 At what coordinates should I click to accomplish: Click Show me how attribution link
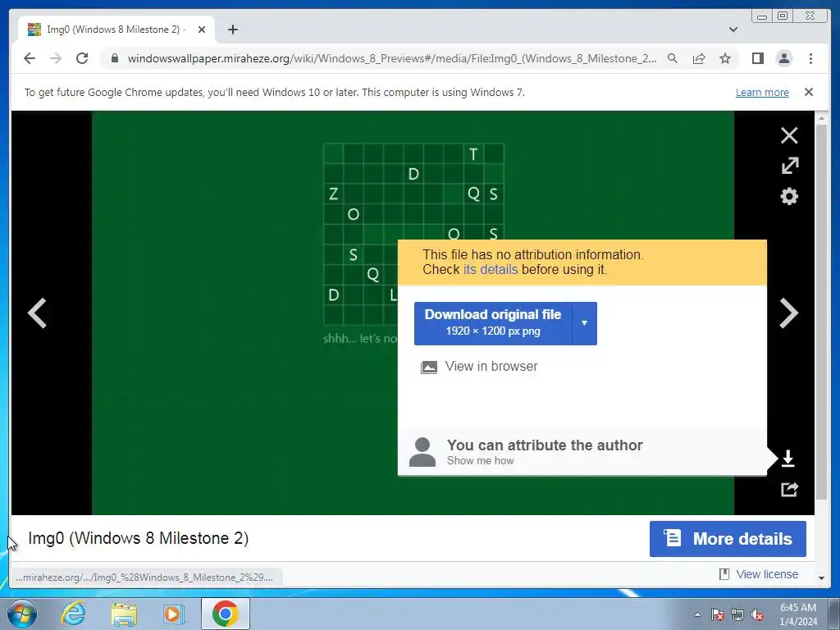tap(480, 461)
